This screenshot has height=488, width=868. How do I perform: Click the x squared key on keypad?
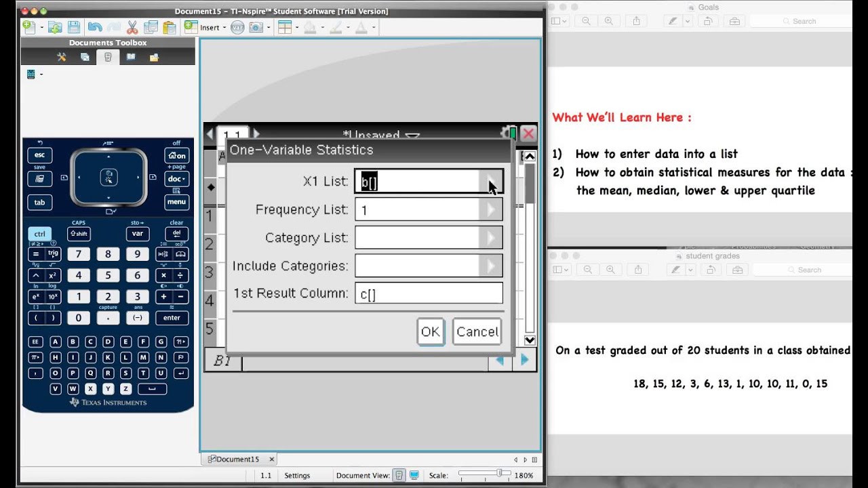click(53, 275)
